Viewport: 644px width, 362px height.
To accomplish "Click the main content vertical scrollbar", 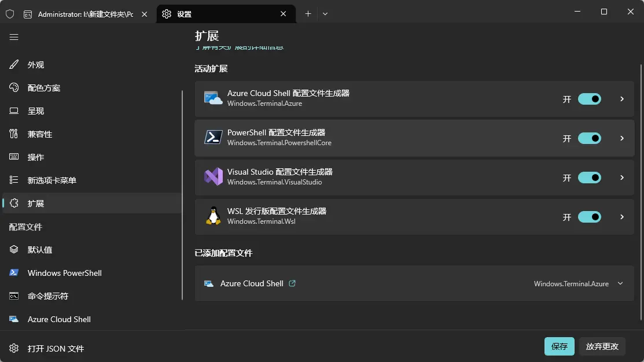I will tap(641, 192).
